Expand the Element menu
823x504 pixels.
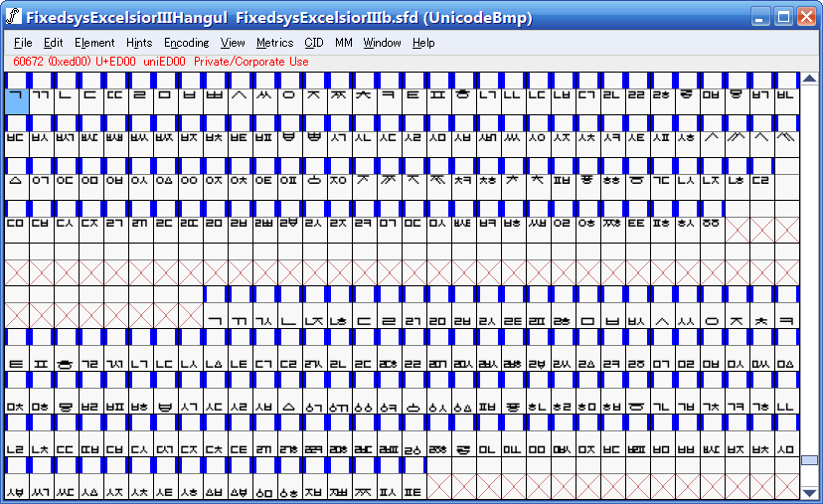coord(94,43)
